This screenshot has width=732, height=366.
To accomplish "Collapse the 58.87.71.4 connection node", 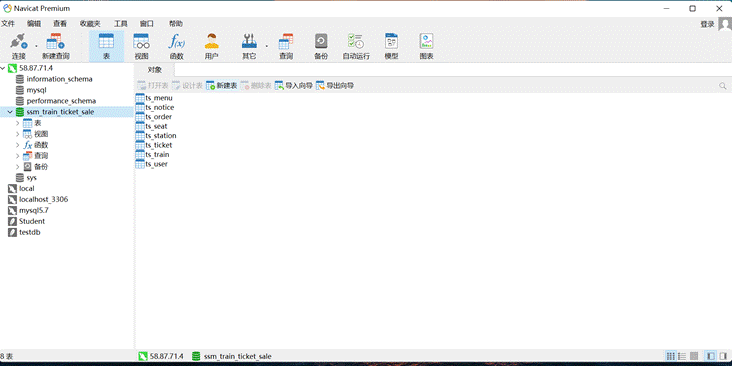I will click(x=3, y=69).
